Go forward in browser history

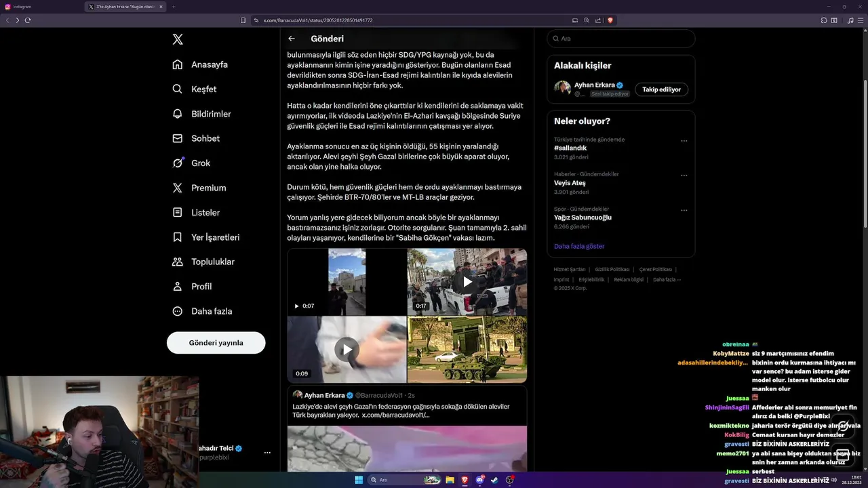(18, 20)
